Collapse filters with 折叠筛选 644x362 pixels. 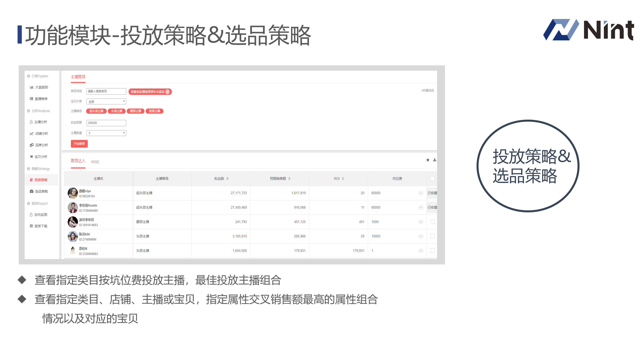(427, 90)
